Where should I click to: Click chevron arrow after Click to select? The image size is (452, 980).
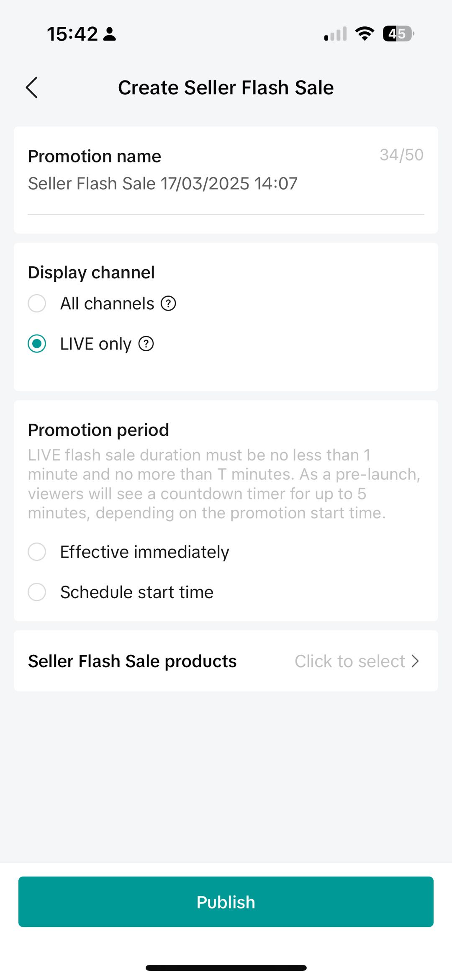tap(415, 661)
